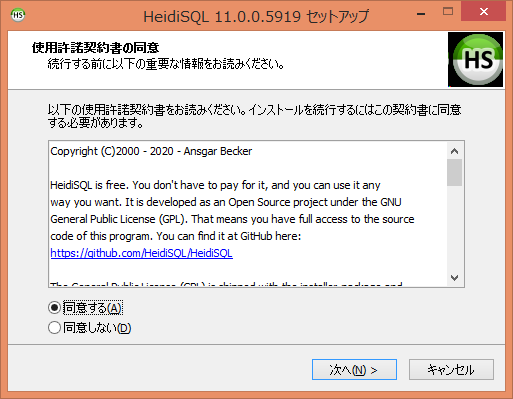
Task: Click the キャンセル button
Action: (451, 369)
